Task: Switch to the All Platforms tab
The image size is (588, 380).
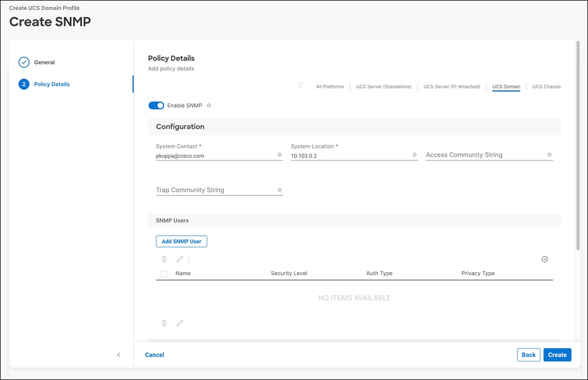Action: (x=330, y=86)
